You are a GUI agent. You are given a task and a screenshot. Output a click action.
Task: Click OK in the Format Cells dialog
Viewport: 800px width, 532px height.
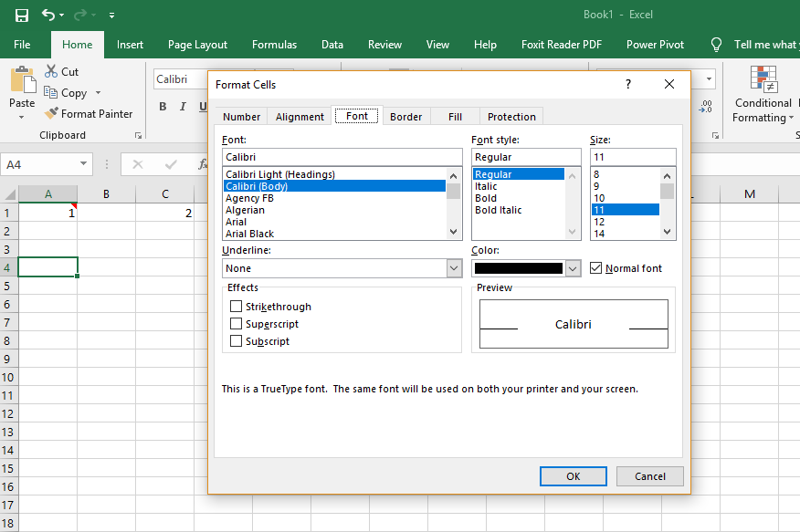click(x=574, y=476)
